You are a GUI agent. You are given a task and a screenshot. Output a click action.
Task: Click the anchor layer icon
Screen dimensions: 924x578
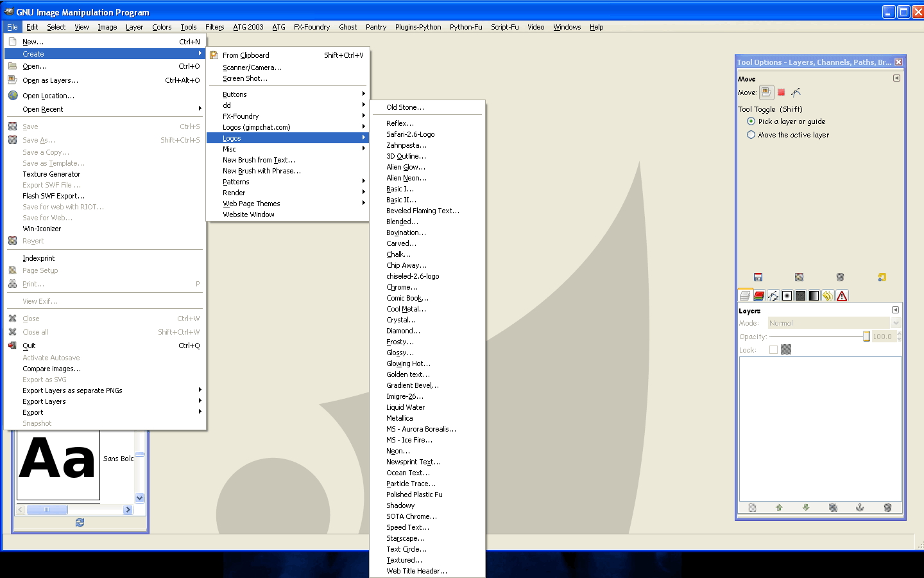pyautogui.click(x=860, y=507)
